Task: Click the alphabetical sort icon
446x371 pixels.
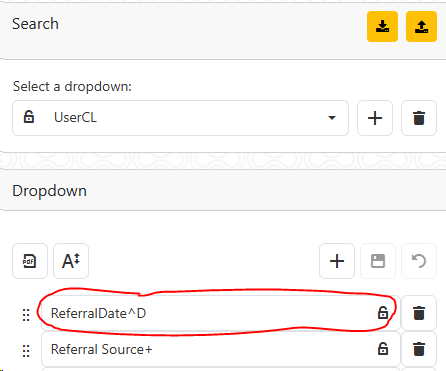Action: (71, 261)
